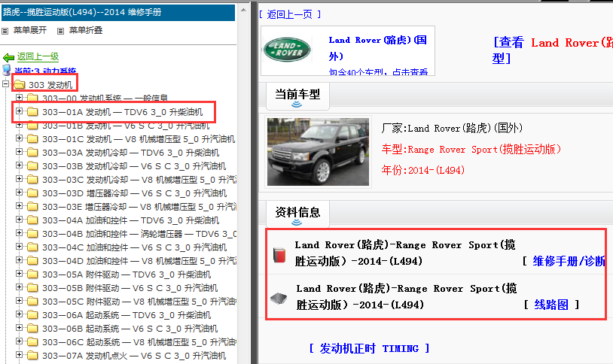The image size is (613, 364).
Task: Click the folder icon for 303-07A 发动机点火
Action: tap(32, 356)
